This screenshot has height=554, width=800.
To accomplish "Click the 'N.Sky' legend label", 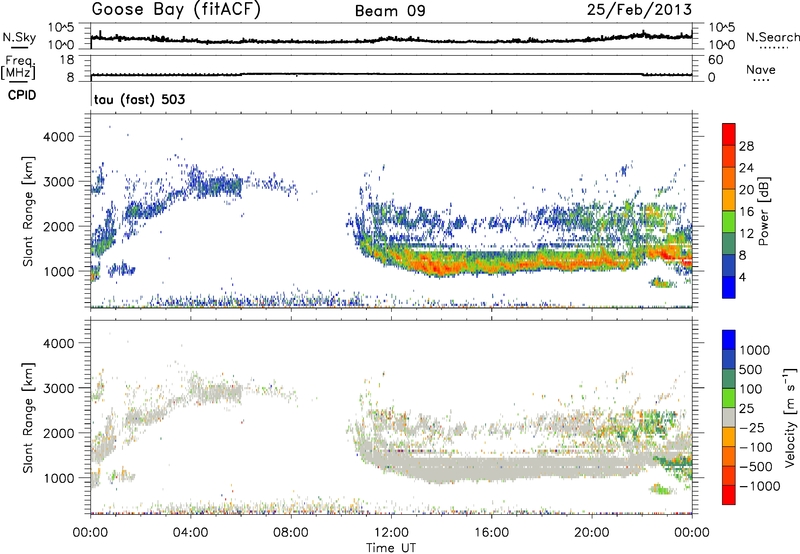I will (19, 37).
